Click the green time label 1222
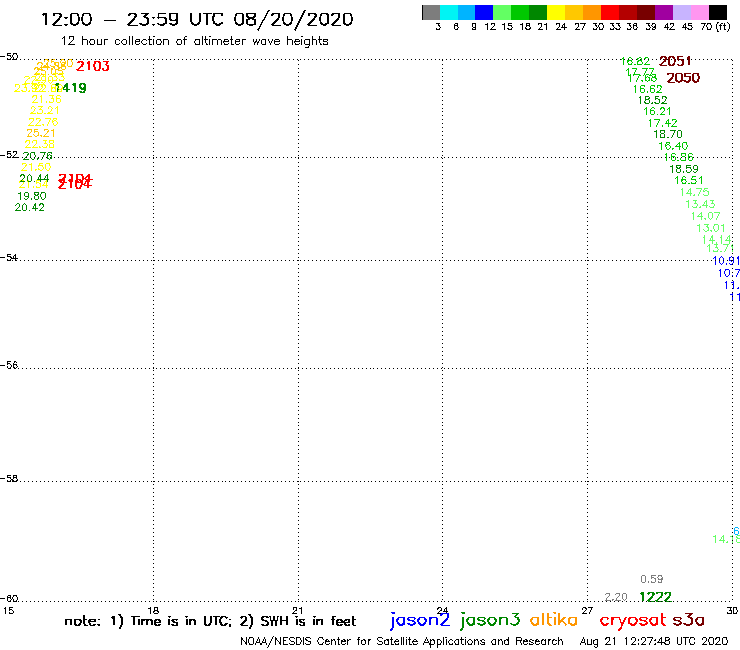The height and width of the screenshot is (650, 740). (656, 598)
